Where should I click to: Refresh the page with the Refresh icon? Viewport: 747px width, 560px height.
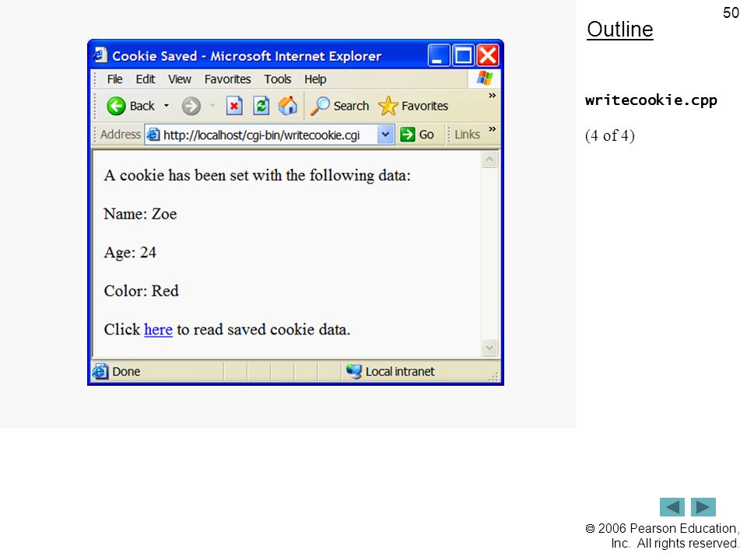coord(261,106)
